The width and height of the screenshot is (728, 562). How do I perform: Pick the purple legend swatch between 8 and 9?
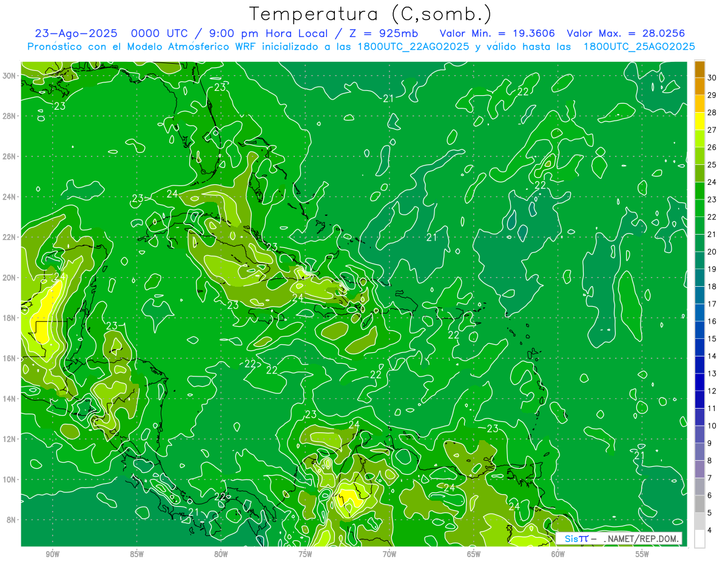click(699, 452)
